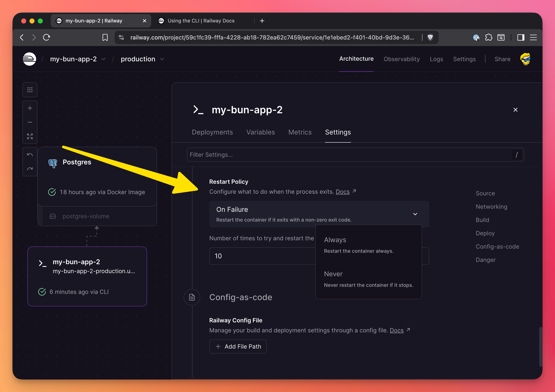The width and height of the screenshot is (555, 392).
Task: Open the Observability tab
Action: 401,59
